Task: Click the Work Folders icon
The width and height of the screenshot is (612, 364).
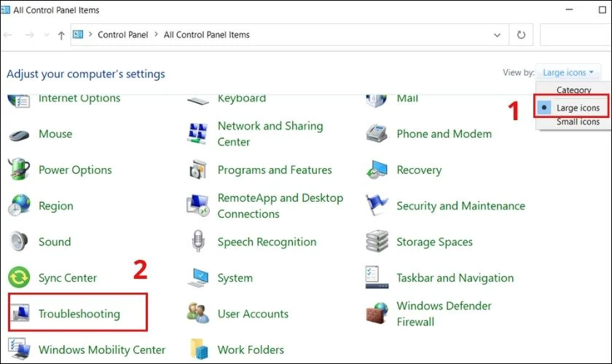Action: coord(199,349)
